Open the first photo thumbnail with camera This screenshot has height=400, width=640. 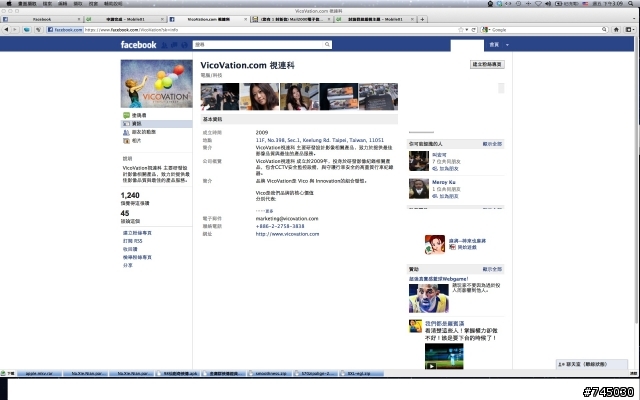coord(220,97)
